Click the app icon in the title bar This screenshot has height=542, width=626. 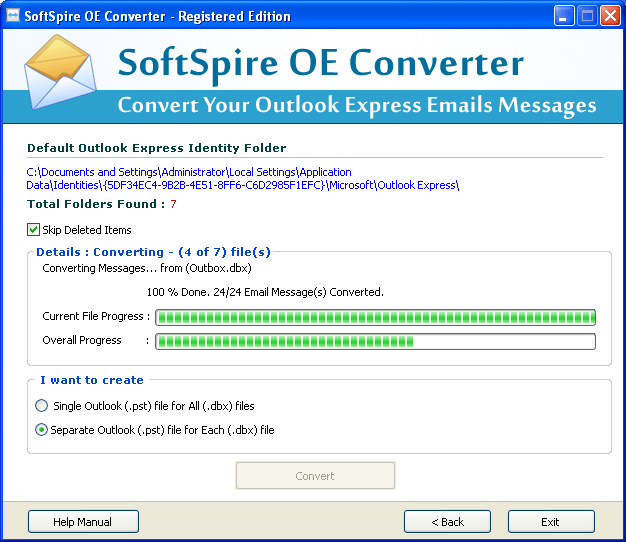coord(12,16)
